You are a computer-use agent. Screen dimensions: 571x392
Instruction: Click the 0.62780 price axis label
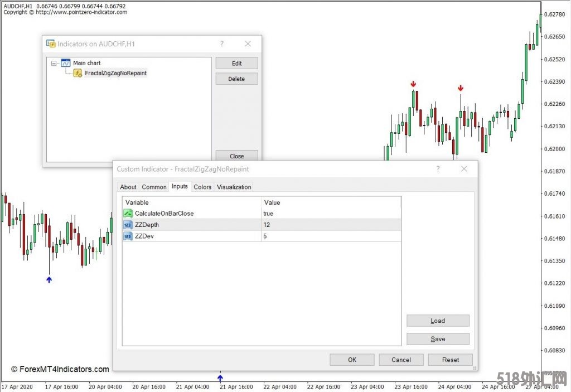(x=555, y=14)
